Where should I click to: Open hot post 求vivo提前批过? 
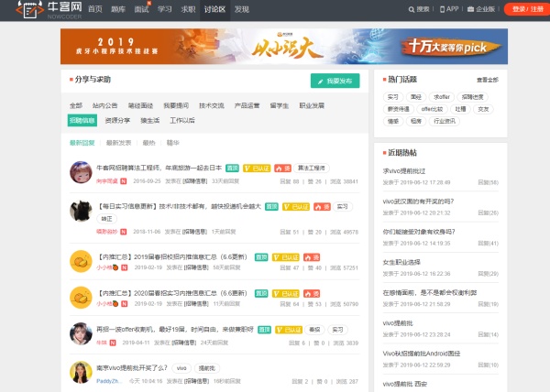pyautogui.click(x=403, y=171)
